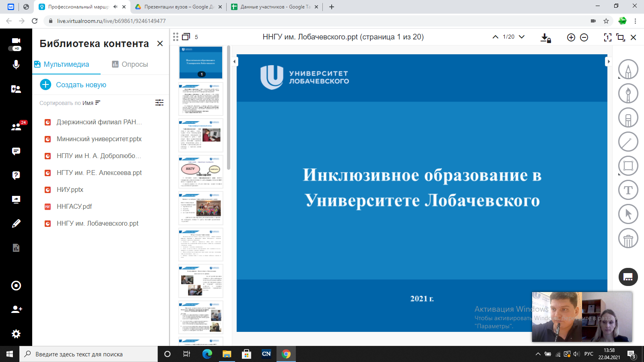This screenshot has height=362, width=644.
Task: Switch to the Мультимедиа tab
Action: click(x=62, y=64)
